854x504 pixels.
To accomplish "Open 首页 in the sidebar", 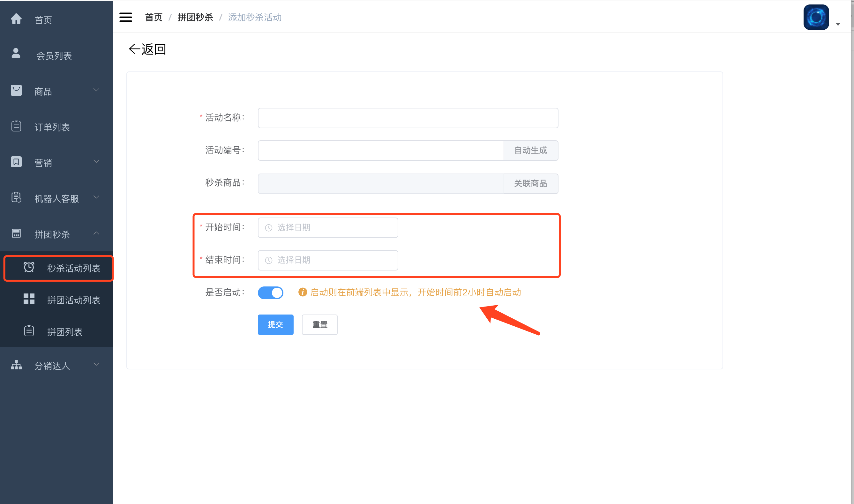I will tap(56, 19).
